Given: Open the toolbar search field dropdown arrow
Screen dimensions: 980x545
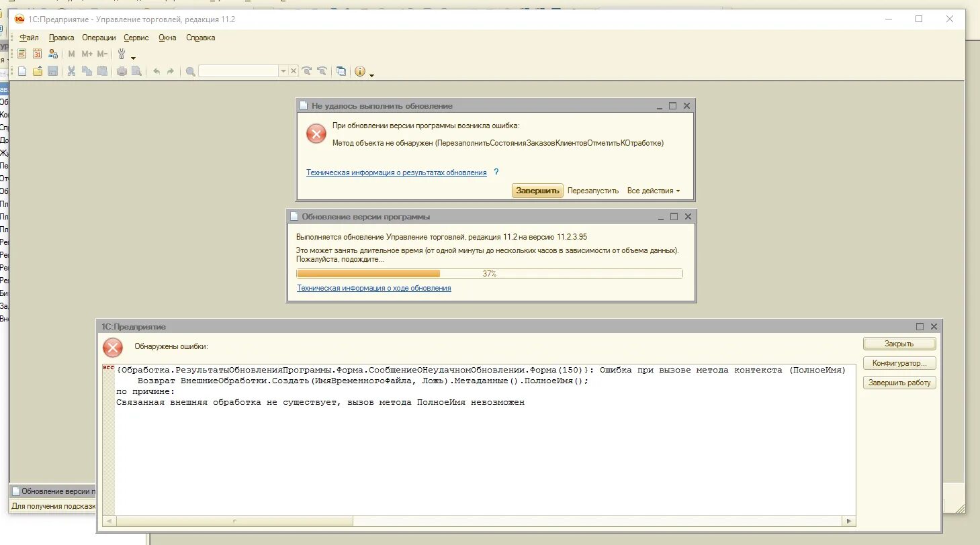Looking at the screenshot, I should [x=283, y=71].
